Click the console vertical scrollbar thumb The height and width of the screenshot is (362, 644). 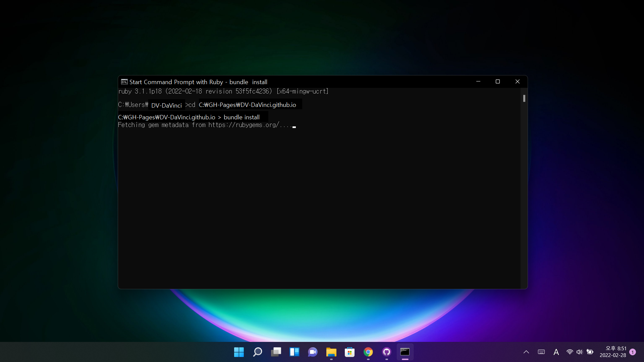pyautogui.click(x=524, y=98)
